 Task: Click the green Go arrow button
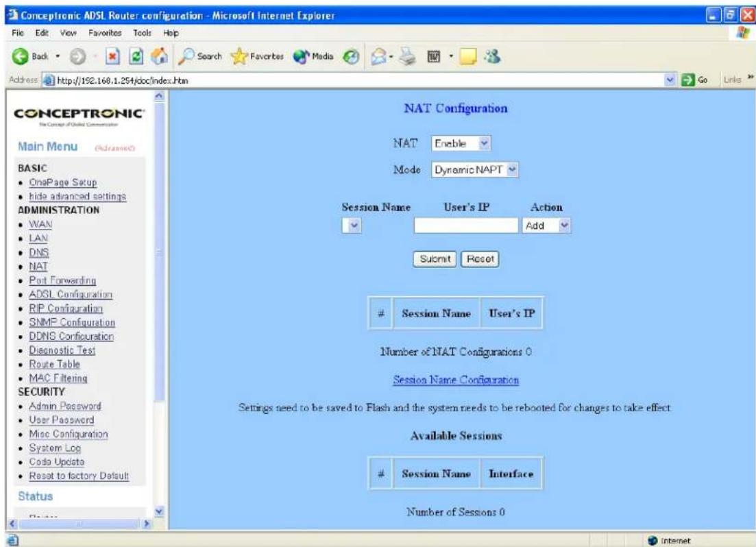coord(687,80)
